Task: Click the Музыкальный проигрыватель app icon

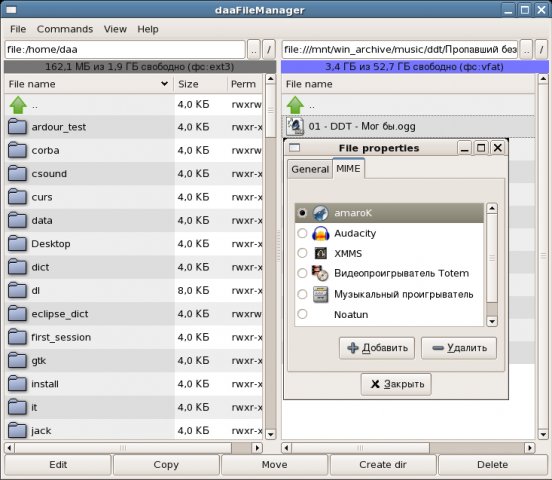Action: tap(320, 294)
